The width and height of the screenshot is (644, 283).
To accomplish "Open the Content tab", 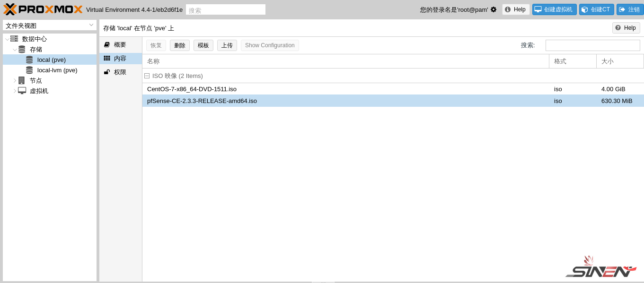I will coord(121,58).
